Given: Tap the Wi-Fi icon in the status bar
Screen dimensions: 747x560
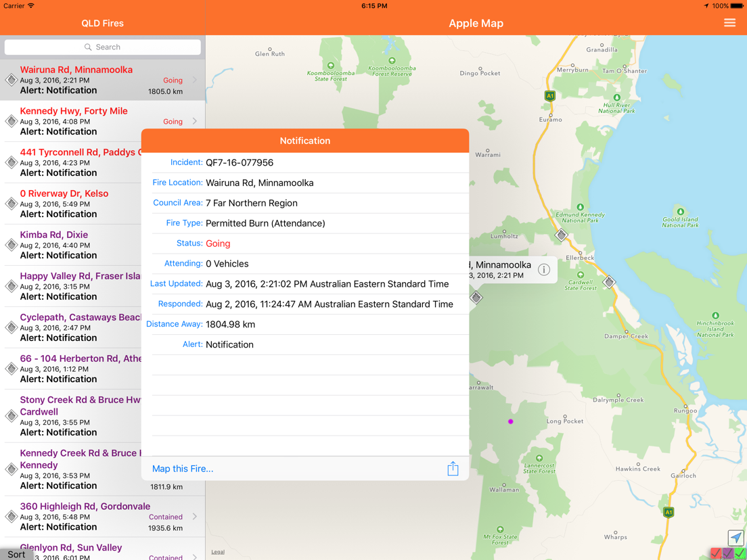Looking at the screenshot, I should [31, 5].
